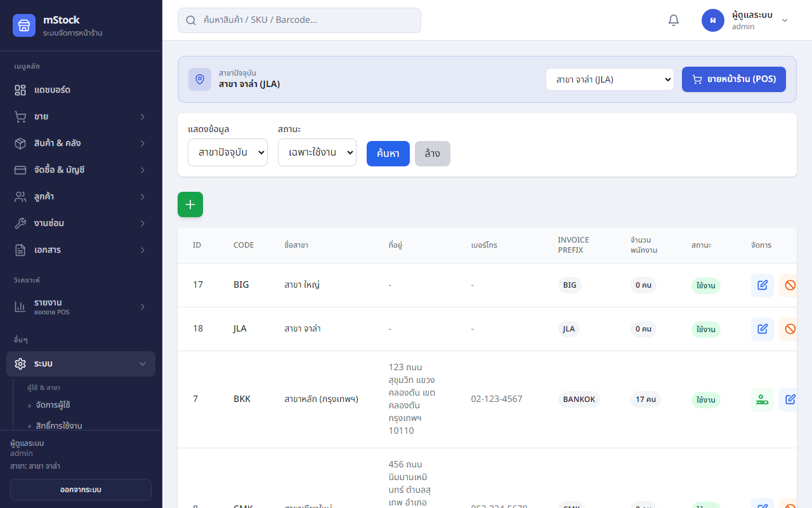Expand the ขาย menu chevron

coord(143,117)
